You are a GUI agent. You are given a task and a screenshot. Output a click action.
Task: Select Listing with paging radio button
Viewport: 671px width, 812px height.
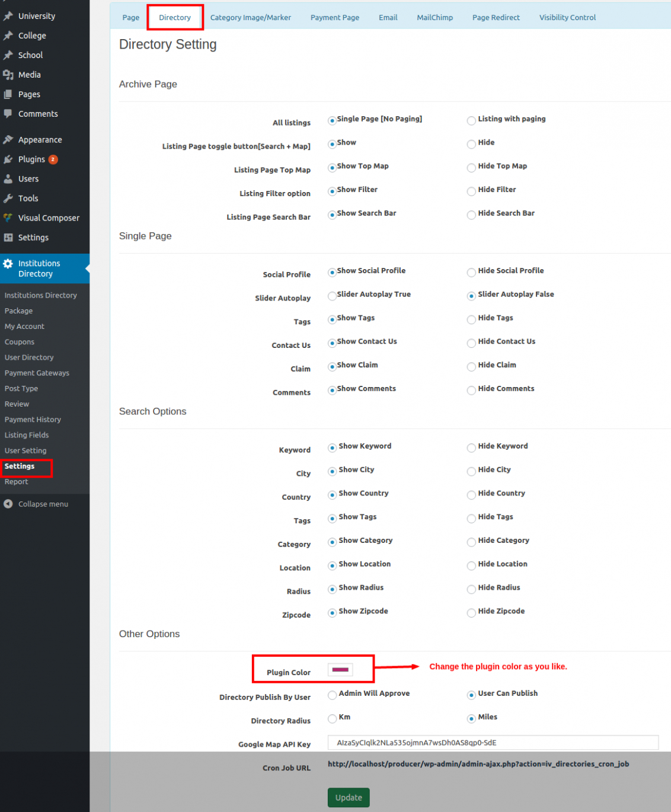(471, 121)
